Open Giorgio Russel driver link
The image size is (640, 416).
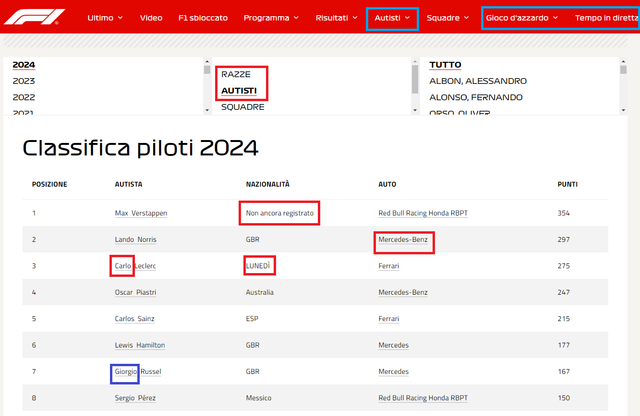(138, 372)
